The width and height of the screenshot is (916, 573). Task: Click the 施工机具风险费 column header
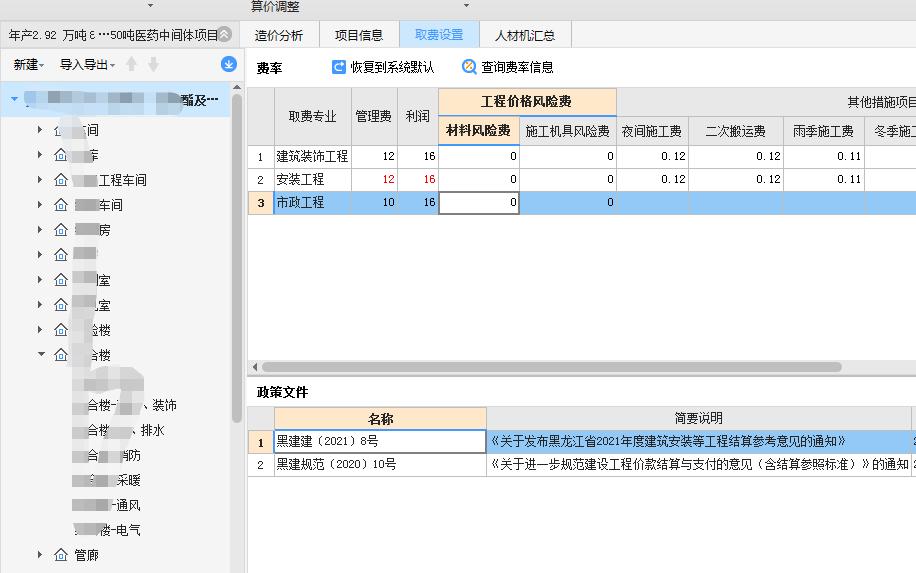click(568, 131)
